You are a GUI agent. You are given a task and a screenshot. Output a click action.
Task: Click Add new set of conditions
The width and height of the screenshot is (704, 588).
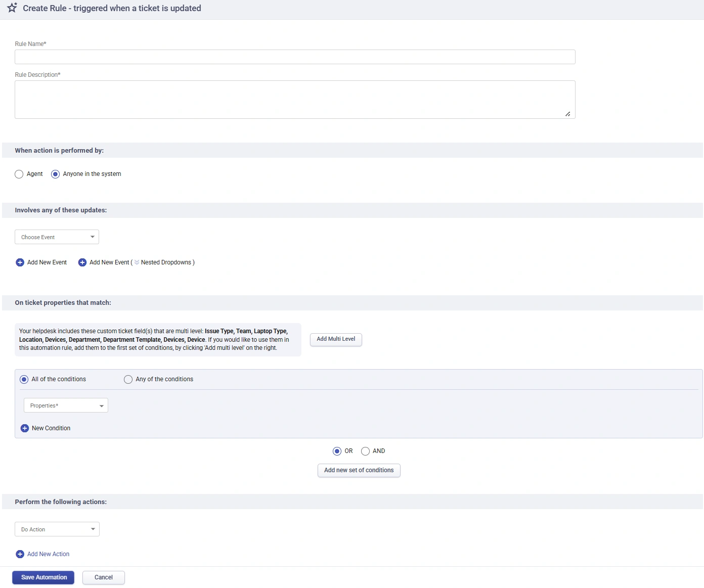point(359,470)
